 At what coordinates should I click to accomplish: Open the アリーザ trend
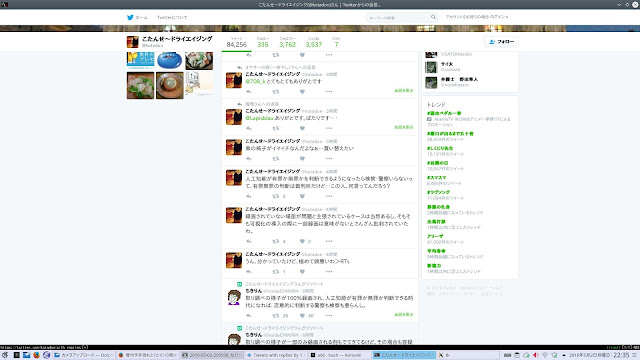point(435,236)
